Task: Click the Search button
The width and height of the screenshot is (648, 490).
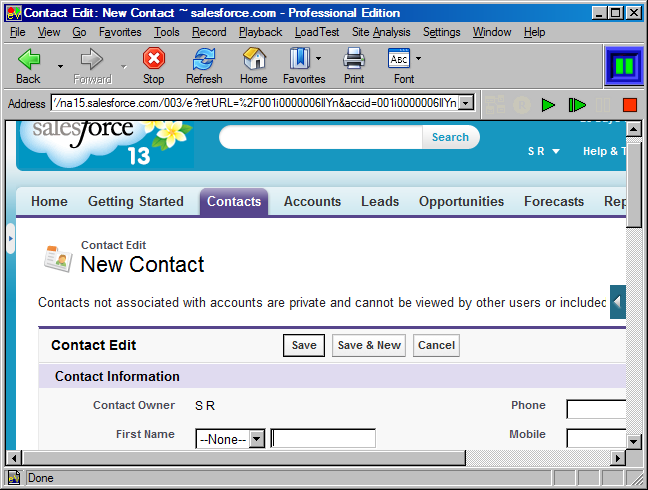Action: [450, 137]
